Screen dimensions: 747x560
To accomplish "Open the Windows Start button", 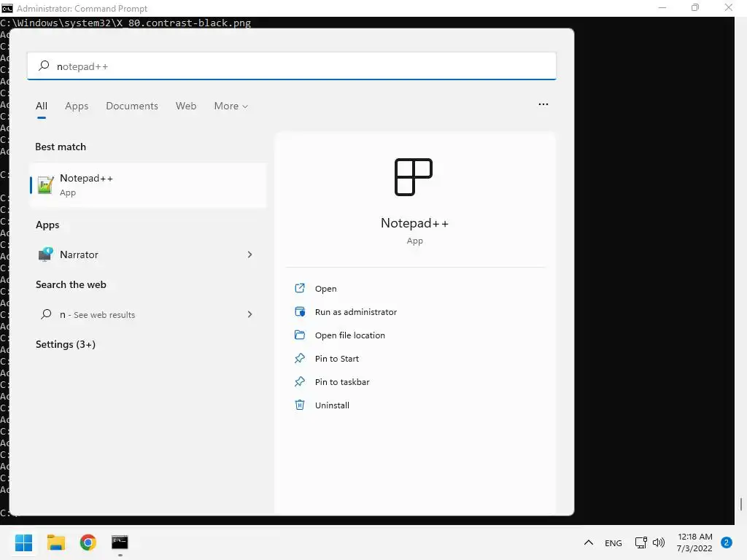I will pos(23,542).
